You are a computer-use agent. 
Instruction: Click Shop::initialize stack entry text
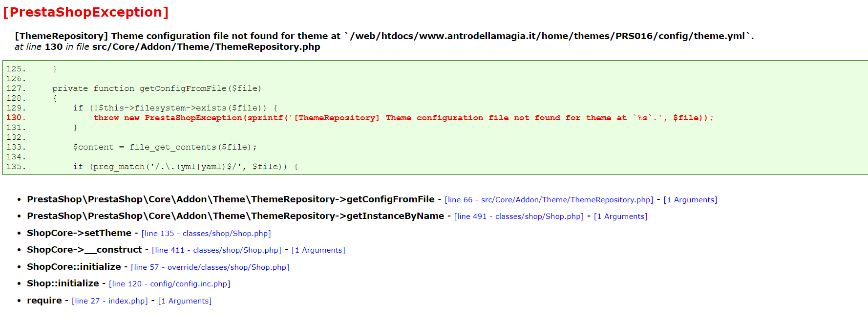63,283
